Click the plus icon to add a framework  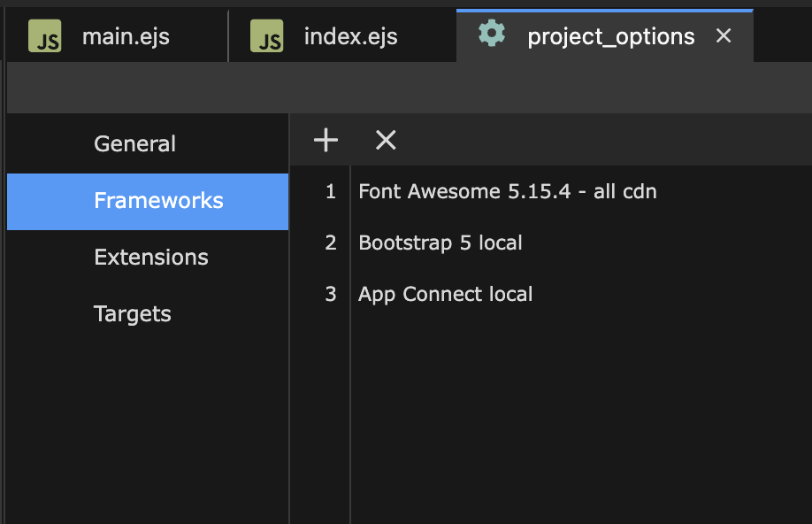326,141
